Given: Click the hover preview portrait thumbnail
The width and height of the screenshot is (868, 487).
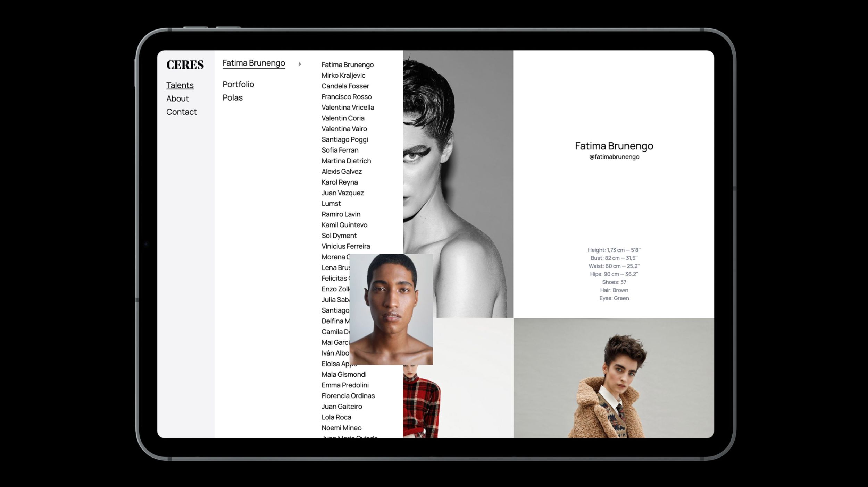Looking at the screenshot, I should pos(391,309).
